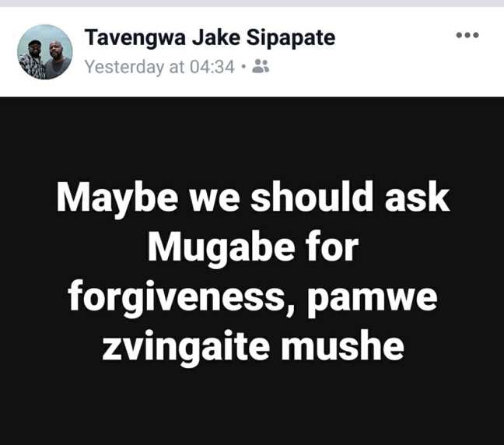Click the word 'Yesterday' in the timestamp
This screenshot has width=504, height=445.
coord(124,67)
